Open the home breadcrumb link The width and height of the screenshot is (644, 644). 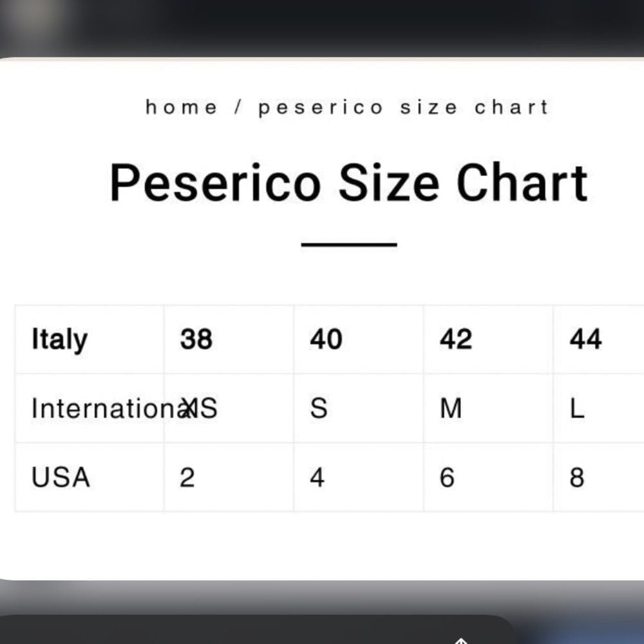[x=181, y=108]
